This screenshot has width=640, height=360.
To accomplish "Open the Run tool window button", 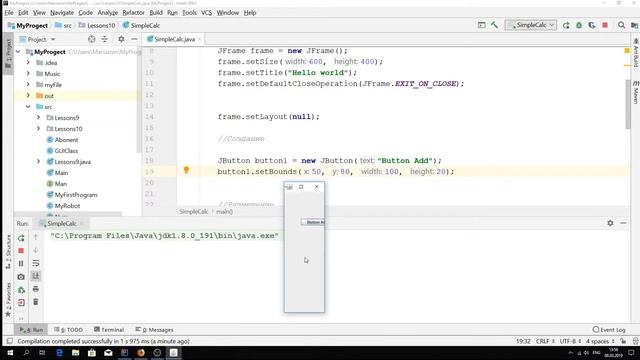I will [x=31, y=329].
